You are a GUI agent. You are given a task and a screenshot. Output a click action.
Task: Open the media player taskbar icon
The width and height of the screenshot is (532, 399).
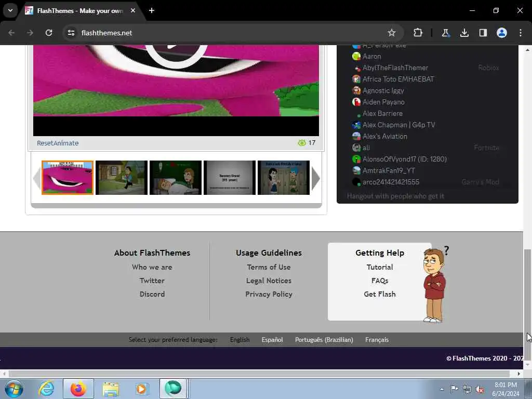coord(141,389)
